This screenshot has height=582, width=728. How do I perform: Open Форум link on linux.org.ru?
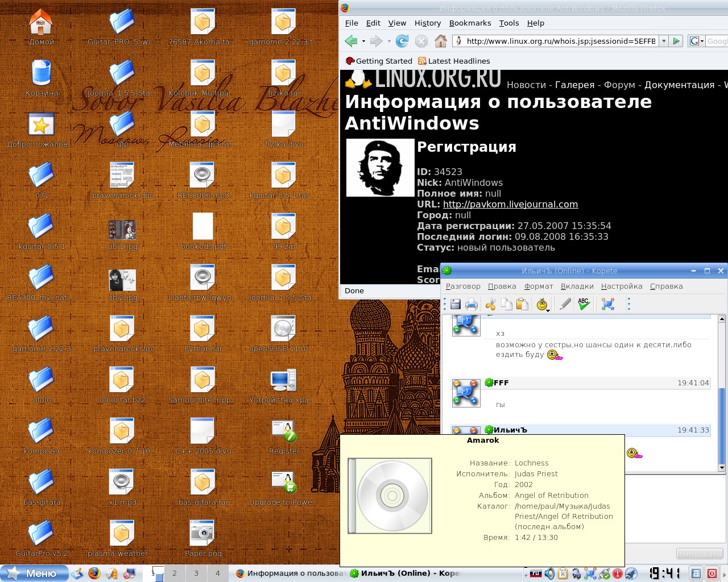pyautogui.click(x=619, y=85)
